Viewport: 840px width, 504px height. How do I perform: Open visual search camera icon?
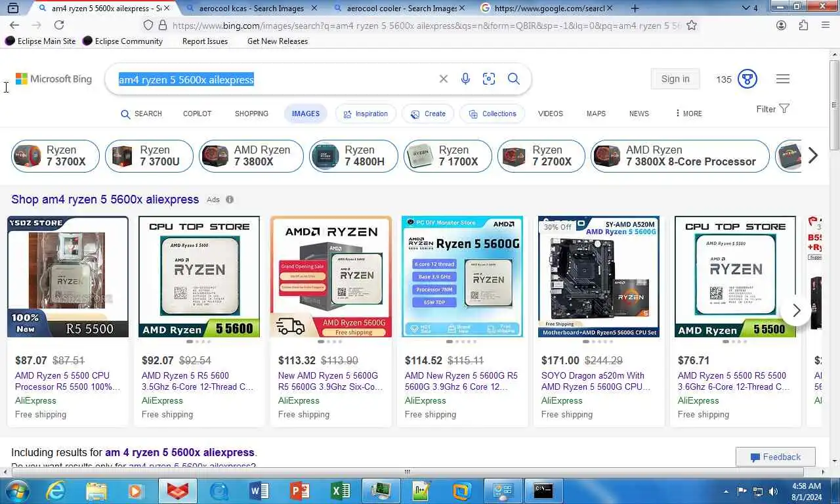489,79
